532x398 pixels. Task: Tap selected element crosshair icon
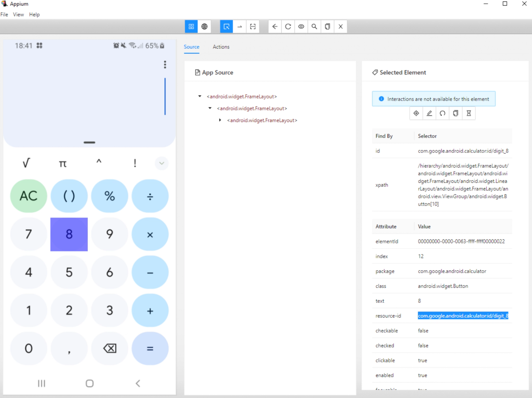416,113
